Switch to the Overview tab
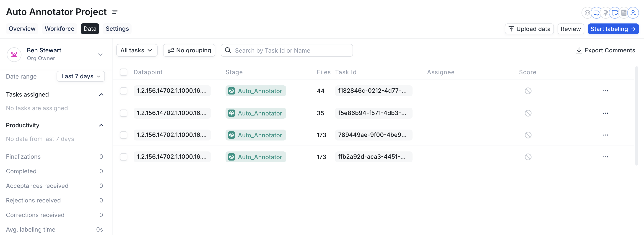The width and height of the screenshot is (644, 235). [22, 29]
